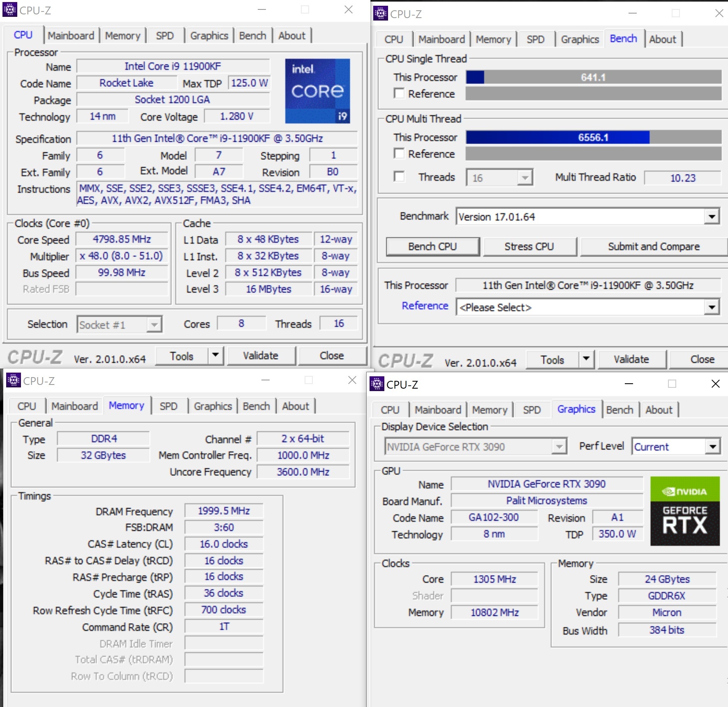Click the Tools button in the Bench window
Screen dimensions: 728x707
552,360
